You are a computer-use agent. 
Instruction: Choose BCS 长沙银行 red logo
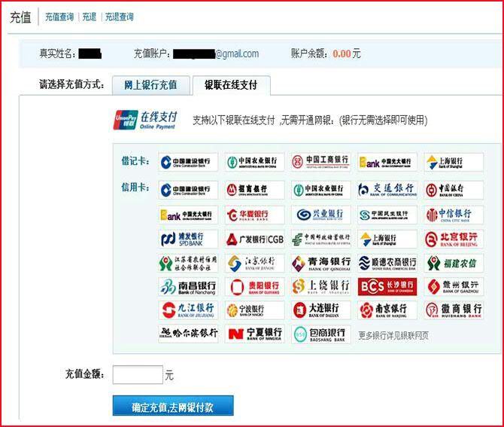pos(387,287)
